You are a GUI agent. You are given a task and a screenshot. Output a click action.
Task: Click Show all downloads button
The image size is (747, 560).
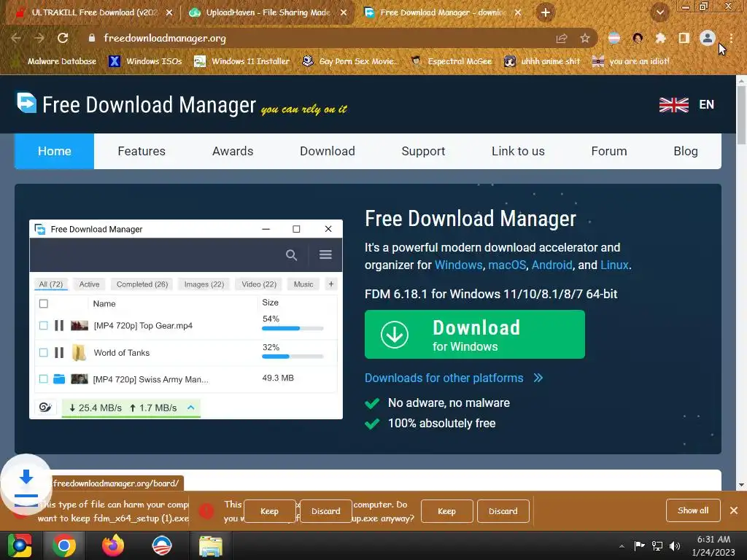point(693,510)
